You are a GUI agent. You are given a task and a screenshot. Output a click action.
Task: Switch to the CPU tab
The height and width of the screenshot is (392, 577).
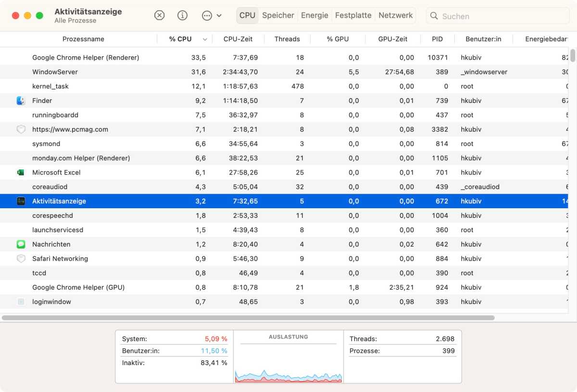tap(247, 15)
